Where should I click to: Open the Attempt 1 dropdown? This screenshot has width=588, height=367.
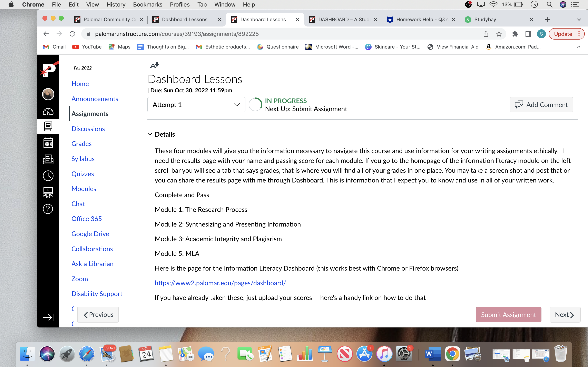pos(196,105)
